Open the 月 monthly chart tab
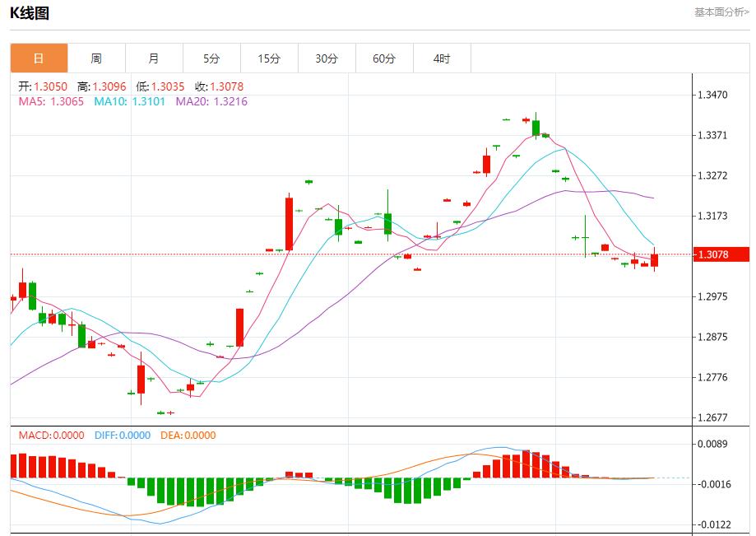The width and height of the screenshot is (756, 536). point(154,58)
